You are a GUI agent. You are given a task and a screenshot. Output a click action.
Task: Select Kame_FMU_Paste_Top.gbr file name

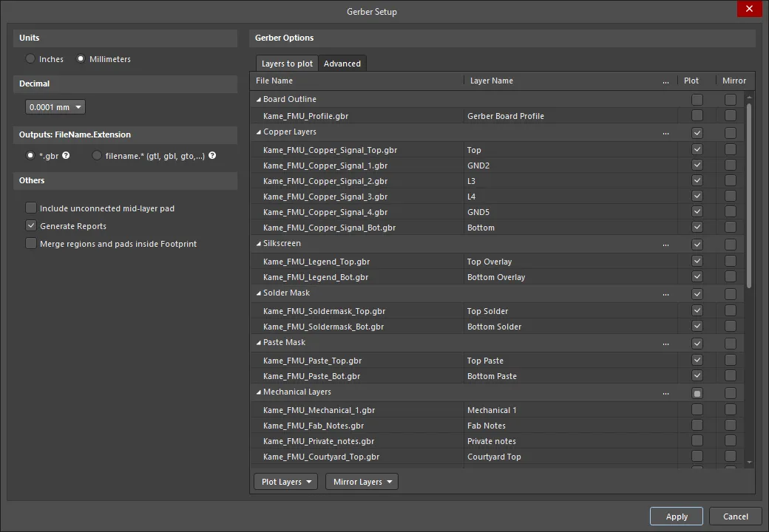click(312, 361)
